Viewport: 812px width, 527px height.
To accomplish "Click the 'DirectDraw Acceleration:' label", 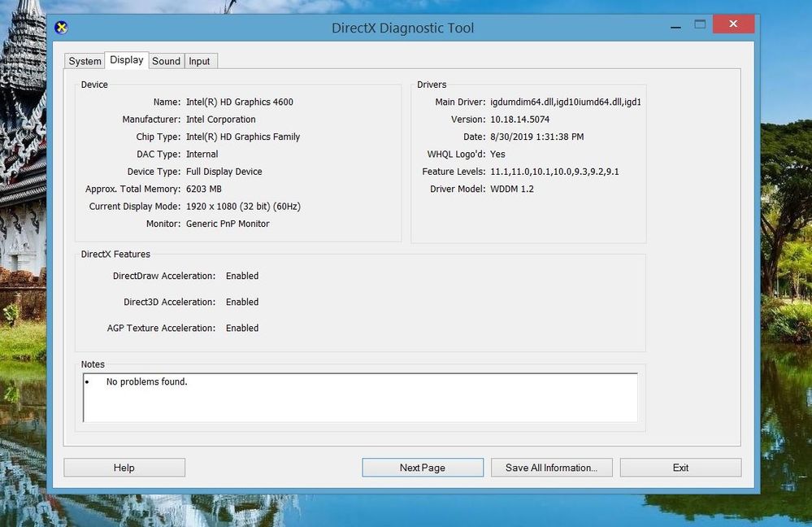I will coord(164,277).
